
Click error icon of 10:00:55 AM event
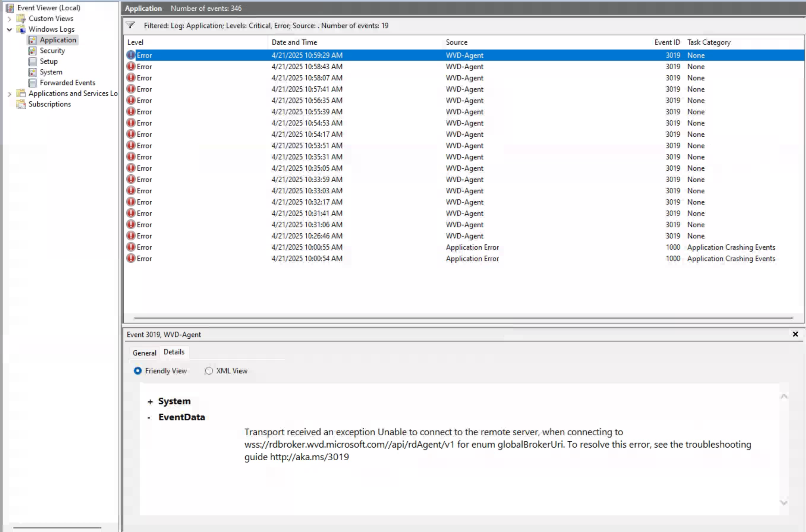(131, 247)
